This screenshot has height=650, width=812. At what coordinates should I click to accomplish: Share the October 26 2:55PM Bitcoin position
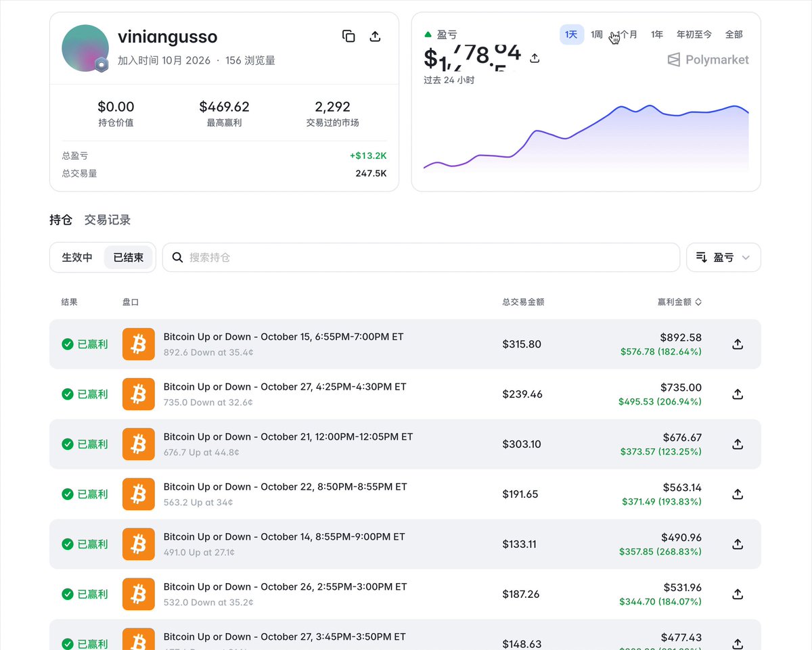(x=738, y=594)
